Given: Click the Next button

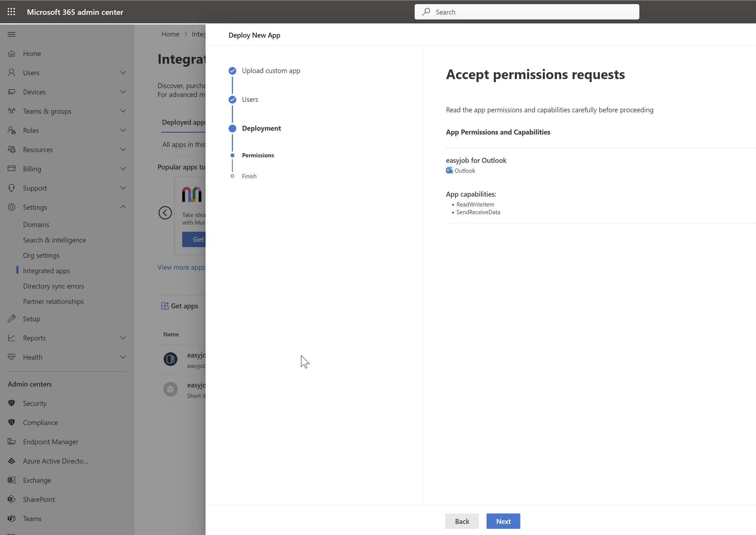Looking at the screenshot, I should (x=503, y=521).
